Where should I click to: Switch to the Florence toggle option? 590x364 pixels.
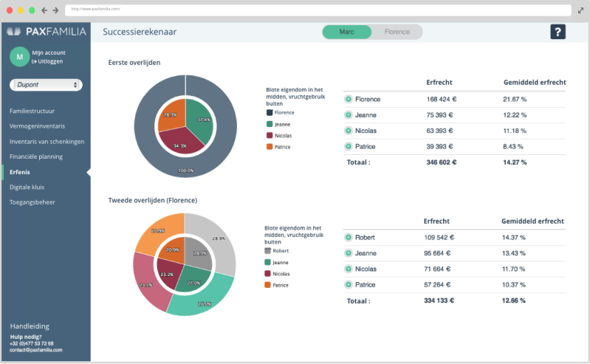(x=397, y=32)
